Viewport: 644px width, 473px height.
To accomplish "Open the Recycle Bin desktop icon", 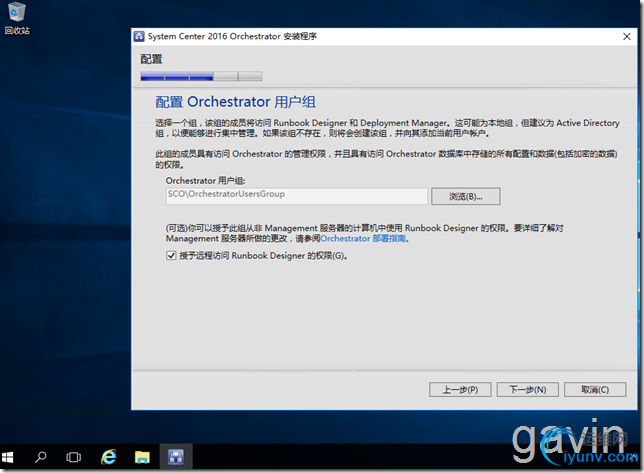I will 17,18.
